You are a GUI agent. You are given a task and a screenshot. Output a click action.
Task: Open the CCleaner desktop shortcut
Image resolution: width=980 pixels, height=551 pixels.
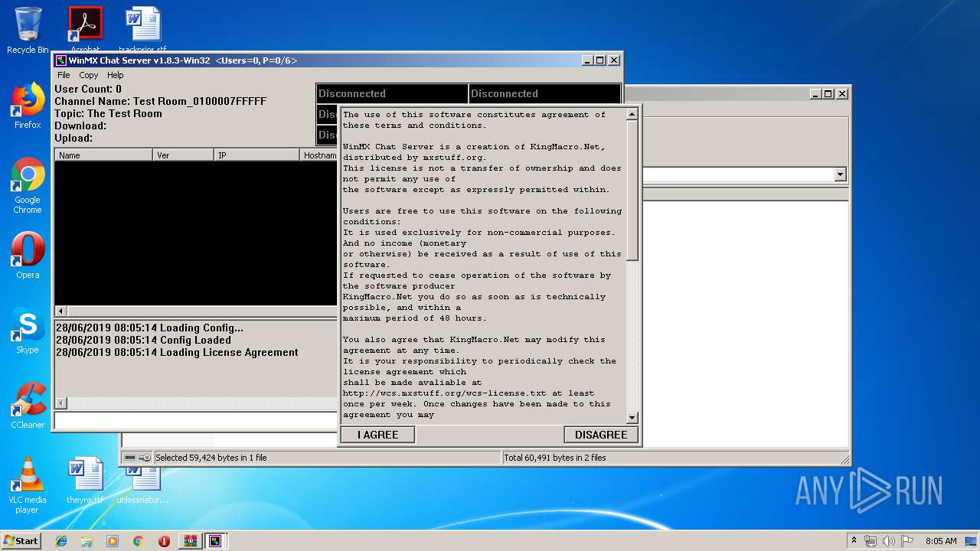[x=28, y=406]
